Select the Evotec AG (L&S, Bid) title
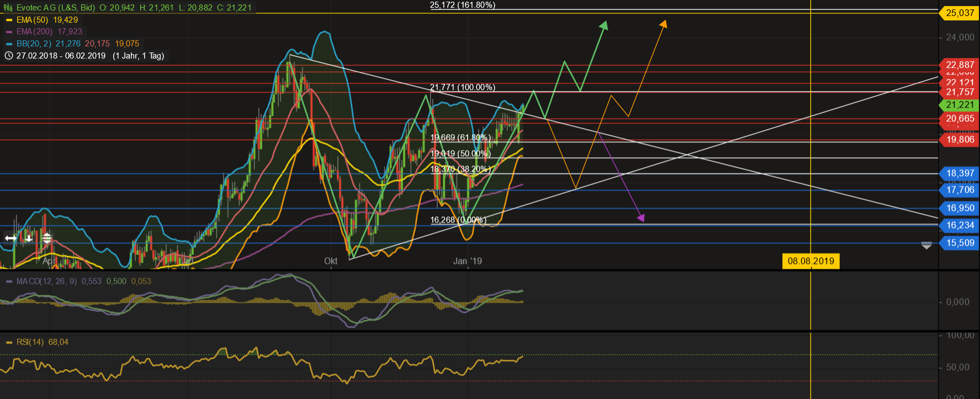 pos(56,8)
